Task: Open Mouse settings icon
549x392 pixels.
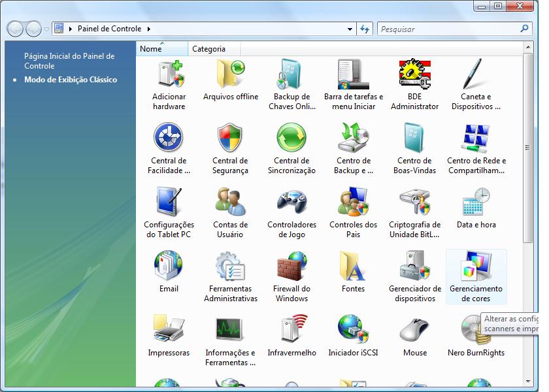Action: (414, 331)
